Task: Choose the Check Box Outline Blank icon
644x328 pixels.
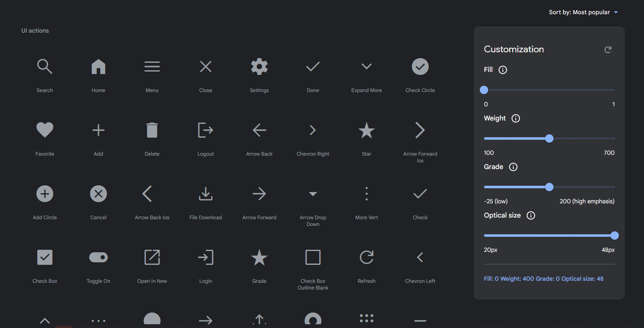Action: [313, 257]
